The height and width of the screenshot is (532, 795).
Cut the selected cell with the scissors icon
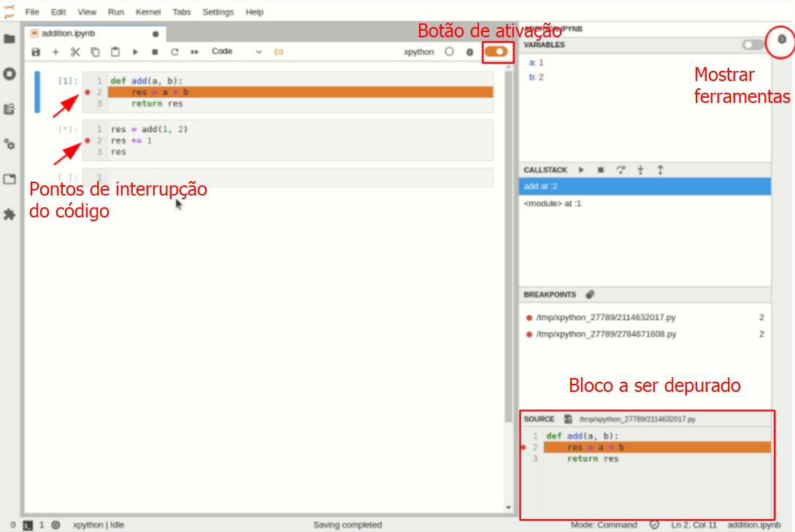[x=75, y=52]
